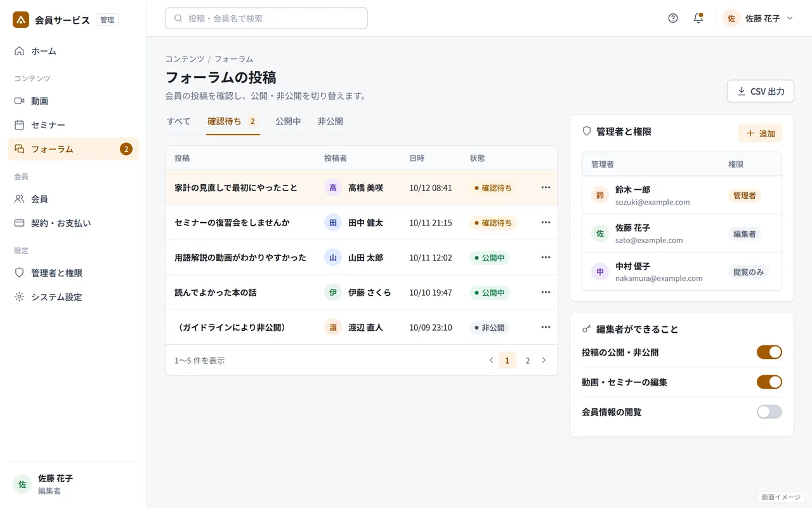
Task: Click 追加 button in 管理者と権限 panel
Action: coord(760,133)
